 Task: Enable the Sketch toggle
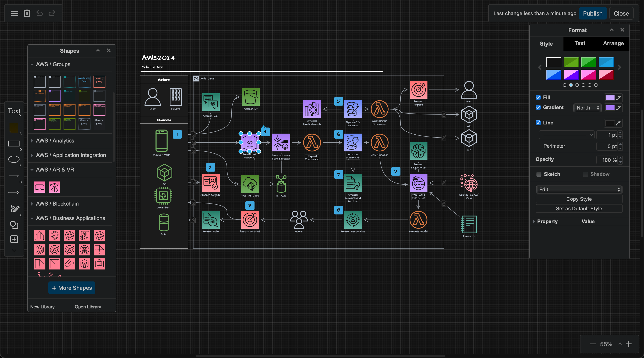(x=539, y=174)
